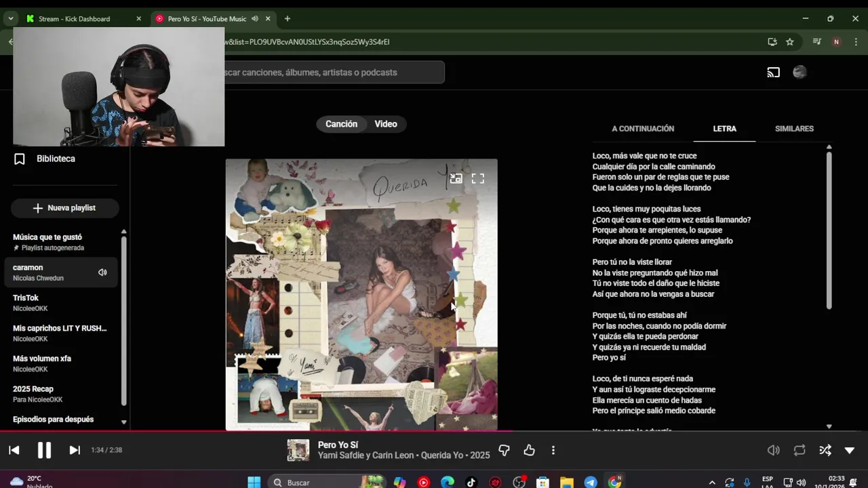The width and height of the screenshot is (868, 488).
Task: Open the Chrome profile N button
Action: [x=836, y=42]
